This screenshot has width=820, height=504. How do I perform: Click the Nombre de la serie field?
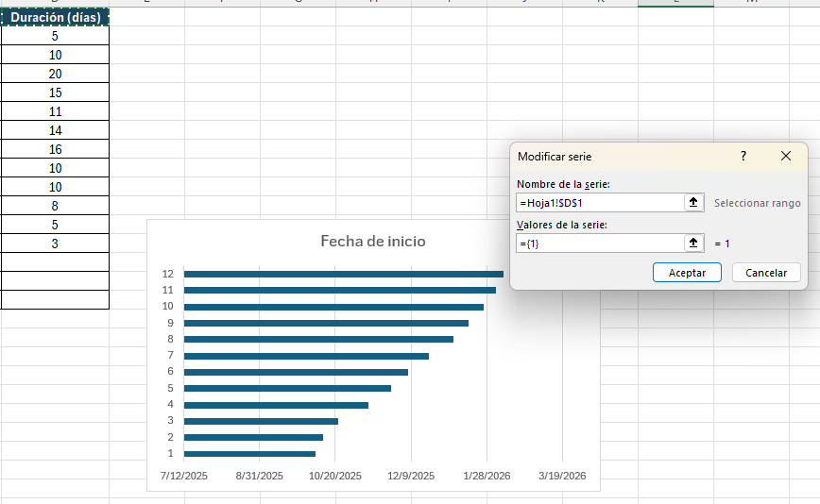[x=599, y=203]
